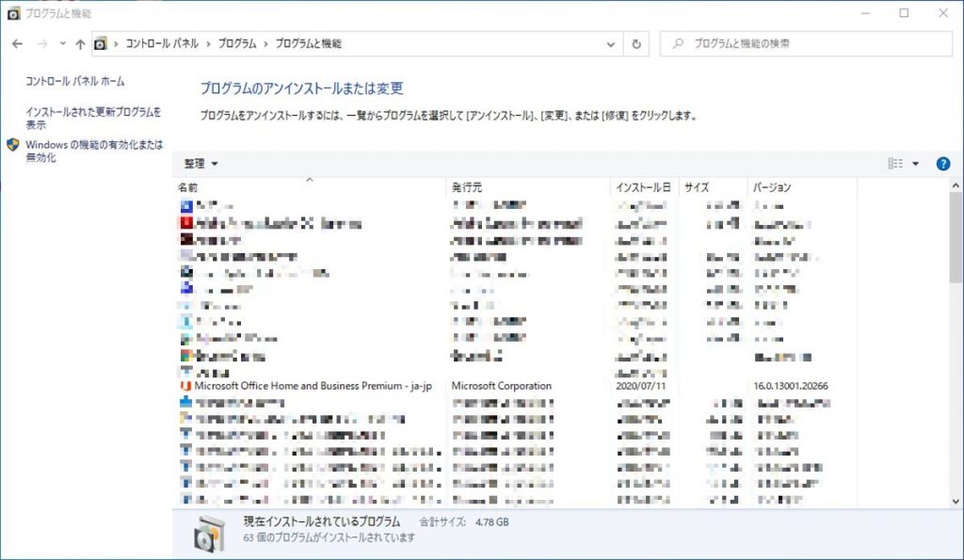Screen dimensions: 964x560
Task: Open the view options dropdown arrow
Action: (915, 164)
